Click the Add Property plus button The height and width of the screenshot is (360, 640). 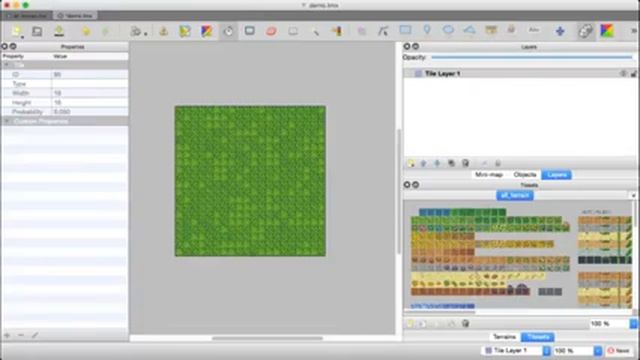(7, 335)
